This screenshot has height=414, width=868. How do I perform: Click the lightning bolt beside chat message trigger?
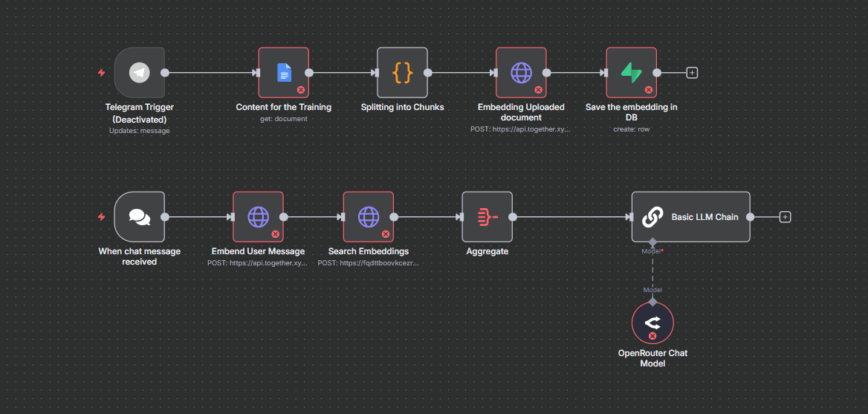click(x=102, y=217)
